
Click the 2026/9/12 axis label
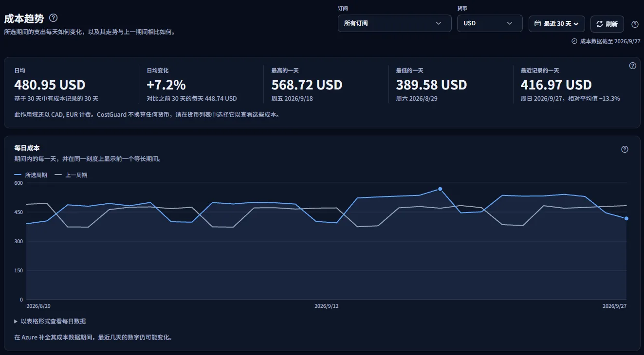click(x=327, y=306)
